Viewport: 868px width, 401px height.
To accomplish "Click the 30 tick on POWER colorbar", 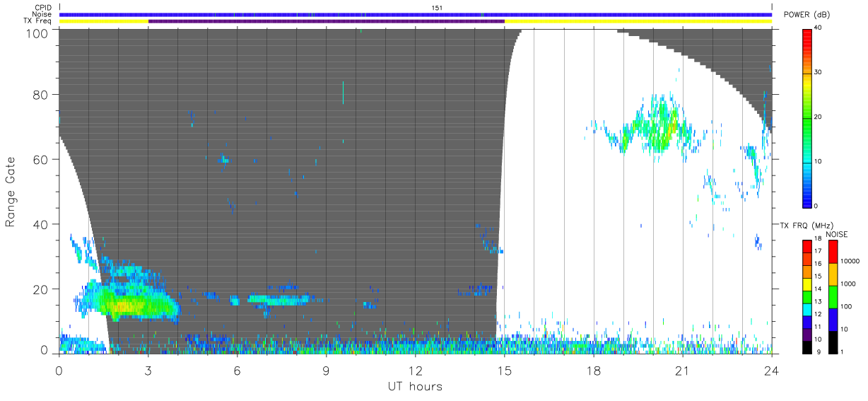I will 819,72.
